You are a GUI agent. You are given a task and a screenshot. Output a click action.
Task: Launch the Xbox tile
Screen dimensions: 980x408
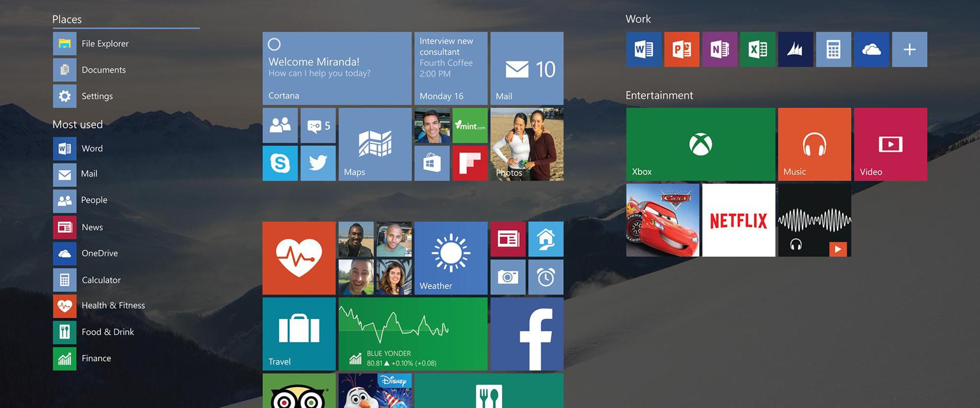[701, 144]
